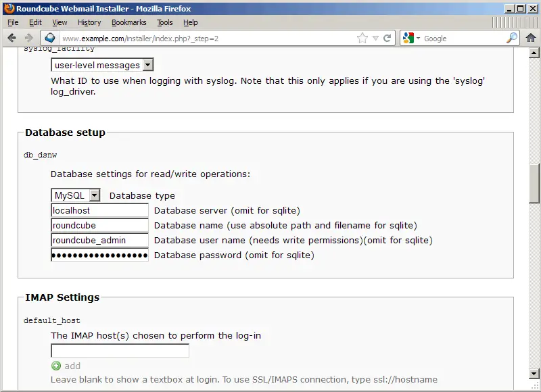Bookmark this page with the star icon
The height and width of the screenshot is (392, 541).
[362, 38]
